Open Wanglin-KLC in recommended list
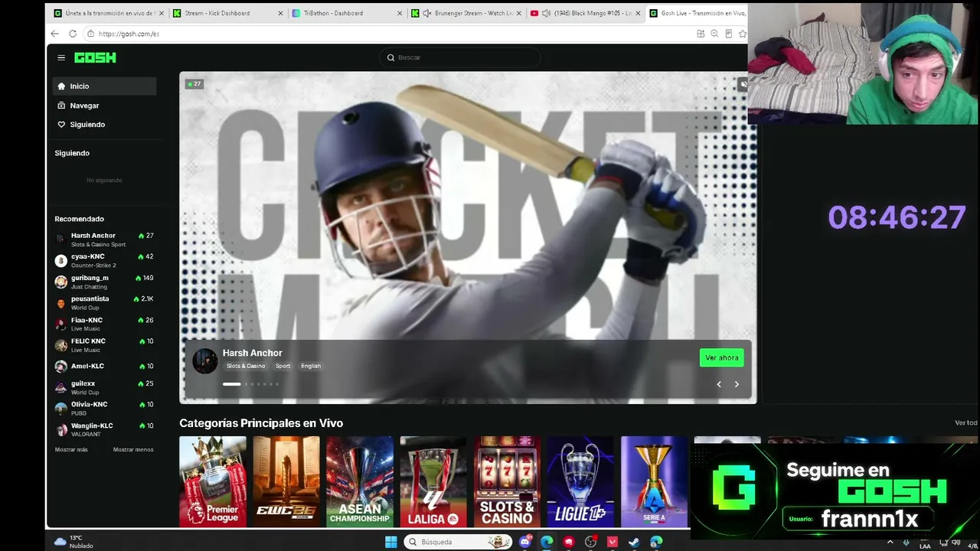980x551 pixels. [x=104, y=429]
